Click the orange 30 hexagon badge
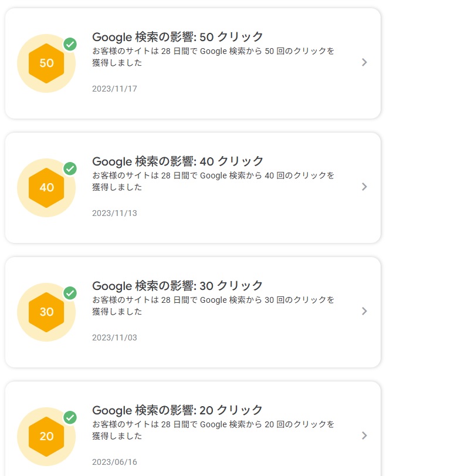Screen dimensions: 451x476 coord(46,312)
